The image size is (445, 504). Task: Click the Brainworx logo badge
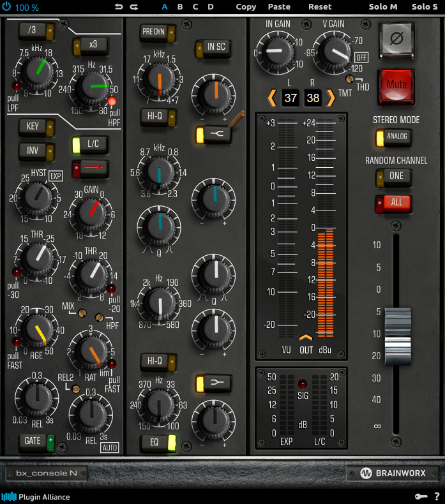coord(393,473)
